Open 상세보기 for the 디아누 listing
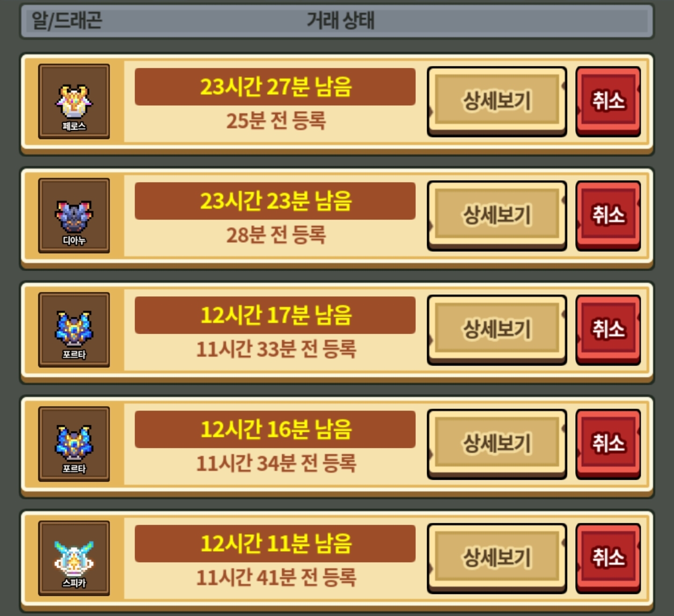Screen dimensions: 674x616 (x=497, y=216)
